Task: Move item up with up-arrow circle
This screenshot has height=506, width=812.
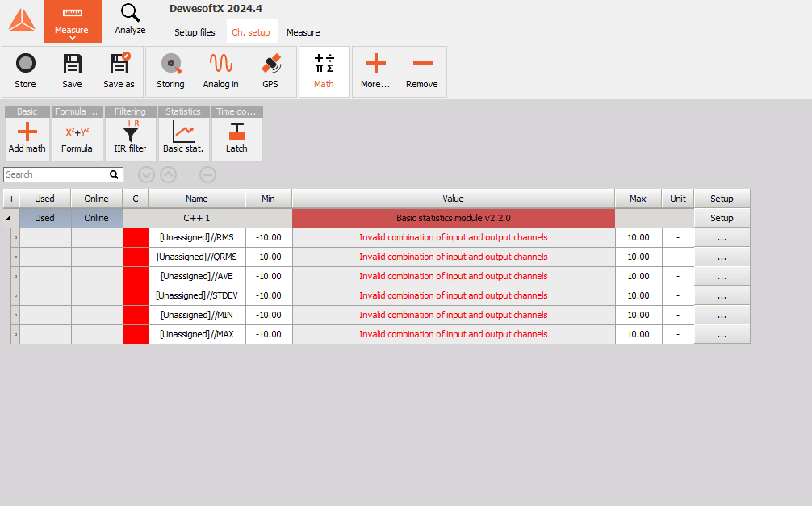Action: tap(169, 175)
